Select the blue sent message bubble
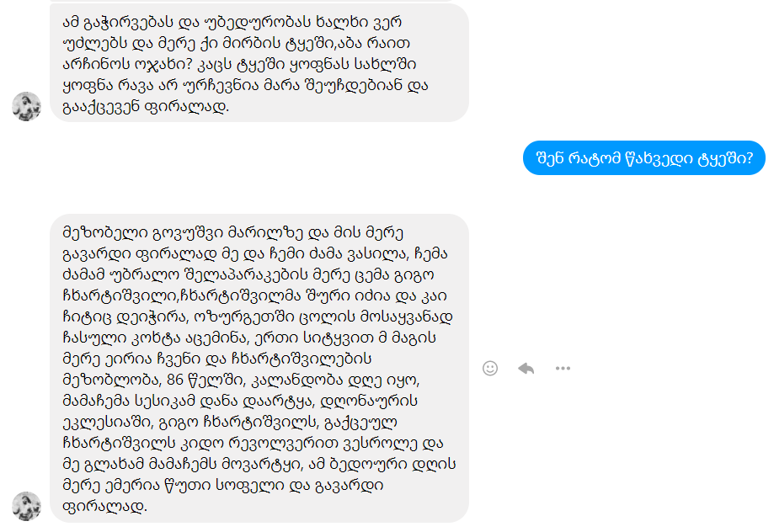The image size is (774, 532). click(644, 158)
